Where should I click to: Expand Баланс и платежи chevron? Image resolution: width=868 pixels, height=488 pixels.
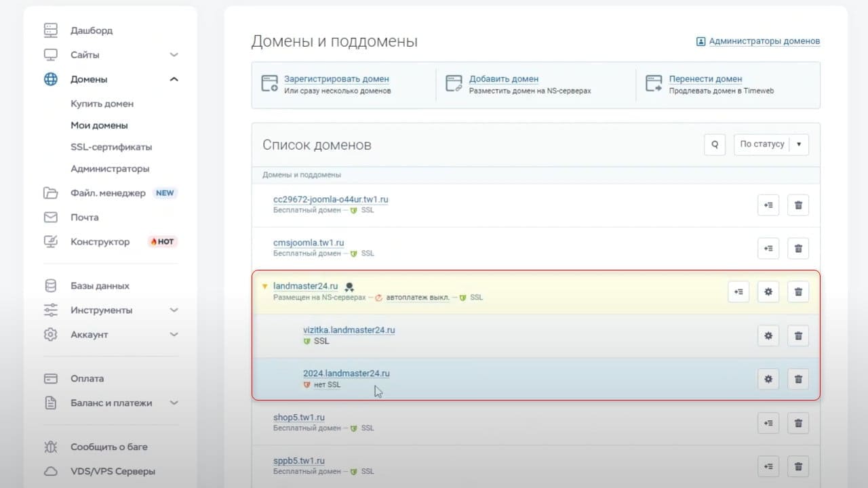tap(174, 403)
